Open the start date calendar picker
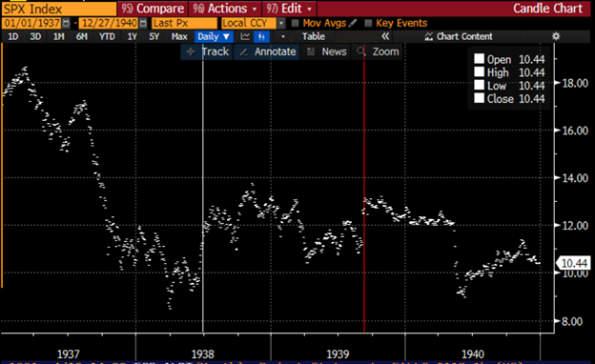The height and width of the screenshot is (364, 595). click(66, 23)
